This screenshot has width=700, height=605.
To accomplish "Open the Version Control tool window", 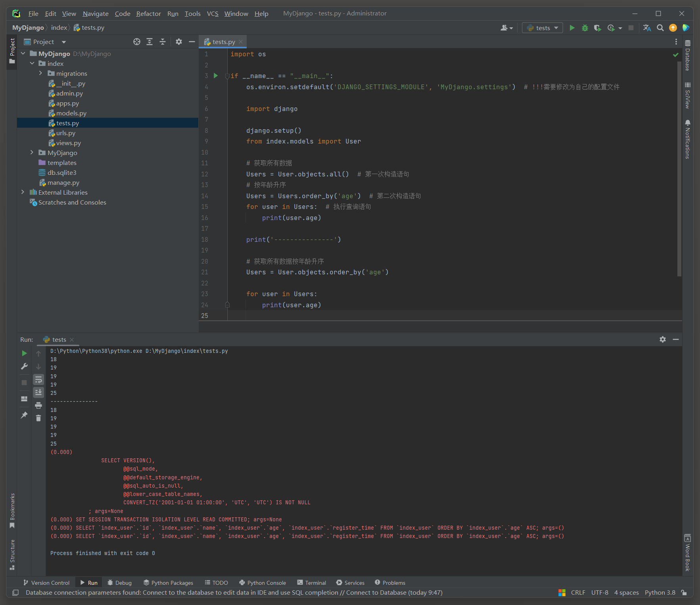I will (46, 582).
